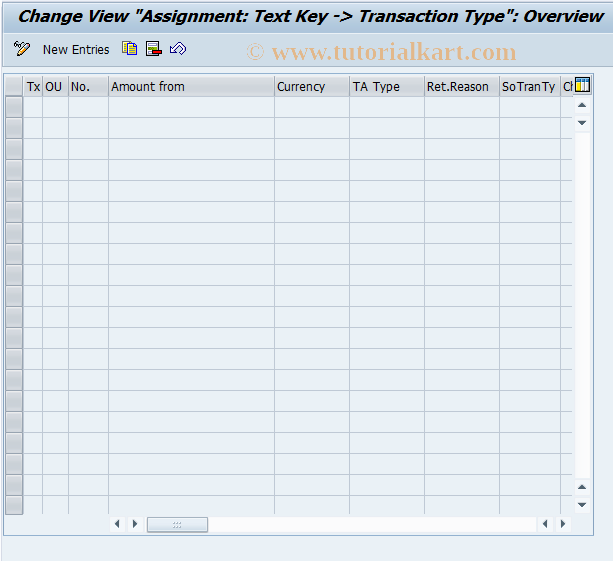Select the OU column header
Viewport: 613px width, 561px height.
tap(56, 86)
